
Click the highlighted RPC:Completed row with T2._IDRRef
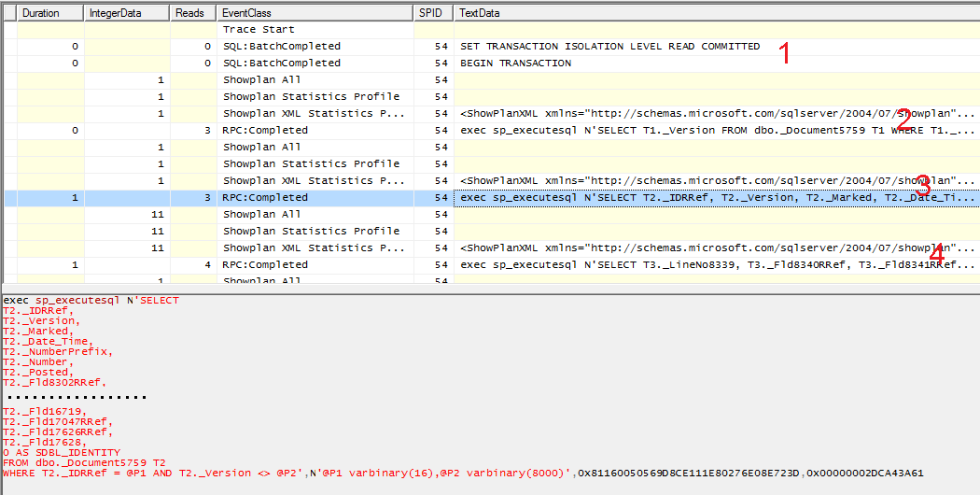pos(653,198)
